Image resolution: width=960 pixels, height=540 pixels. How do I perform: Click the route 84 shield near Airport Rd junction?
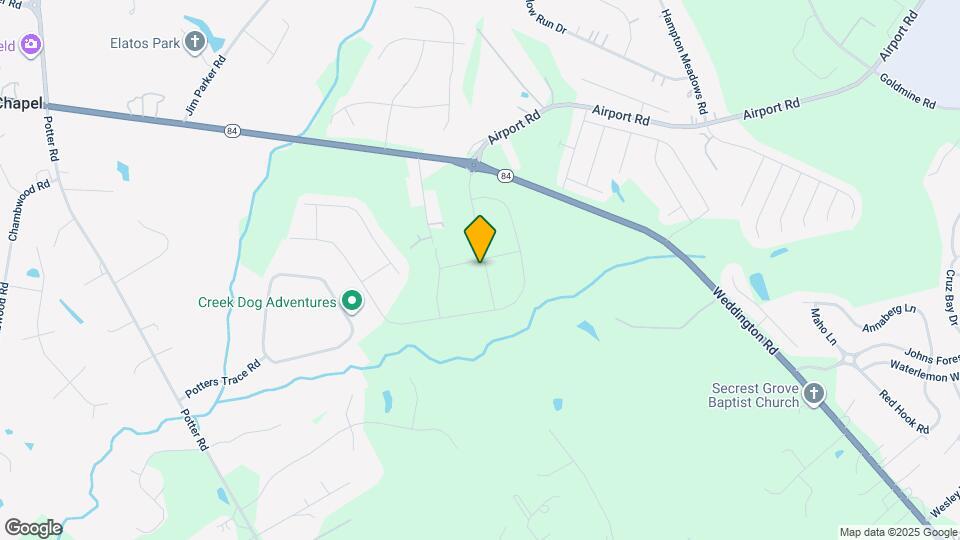tap(505, 176)
